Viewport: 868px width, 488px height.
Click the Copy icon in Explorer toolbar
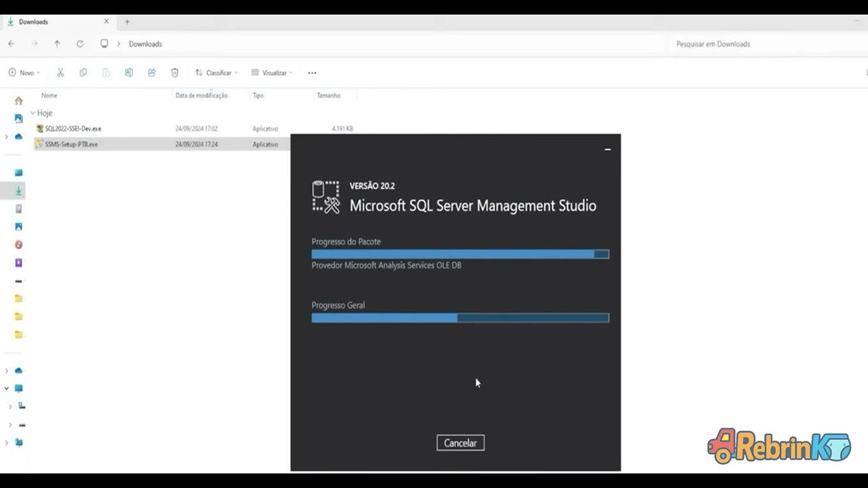pos(83,73)
